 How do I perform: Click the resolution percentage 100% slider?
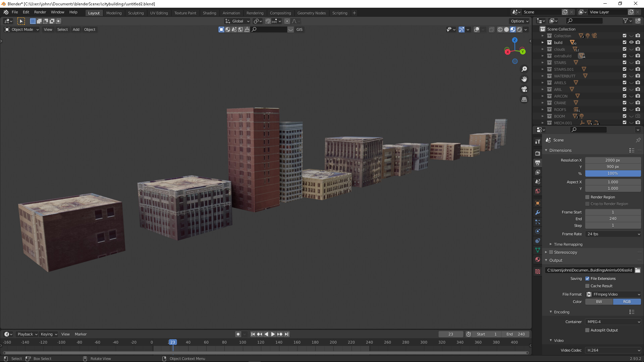tap(612, 173)
